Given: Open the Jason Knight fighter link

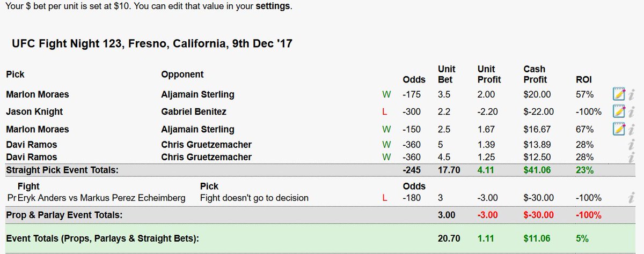Looking at the screenshot, I should click(x=34, y=112).
